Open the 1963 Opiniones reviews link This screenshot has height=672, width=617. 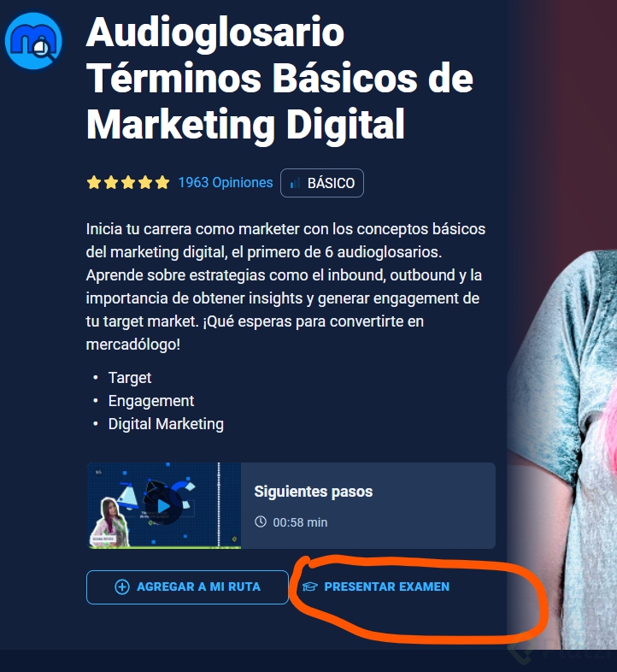click(226, 183)
